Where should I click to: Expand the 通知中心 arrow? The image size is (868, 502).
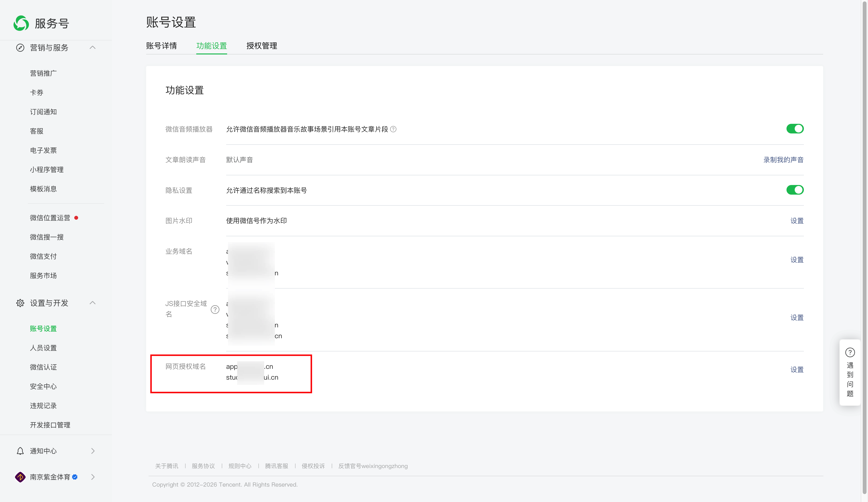click(93, 451)
